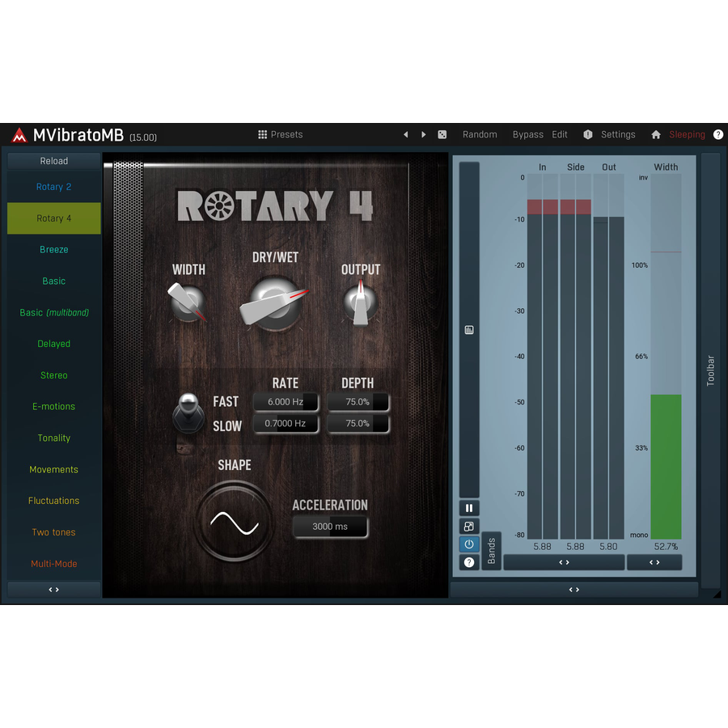Click the MeldaProduction logo icon
The width and height of the screenshot is (728, 728).
click(19, 135)
